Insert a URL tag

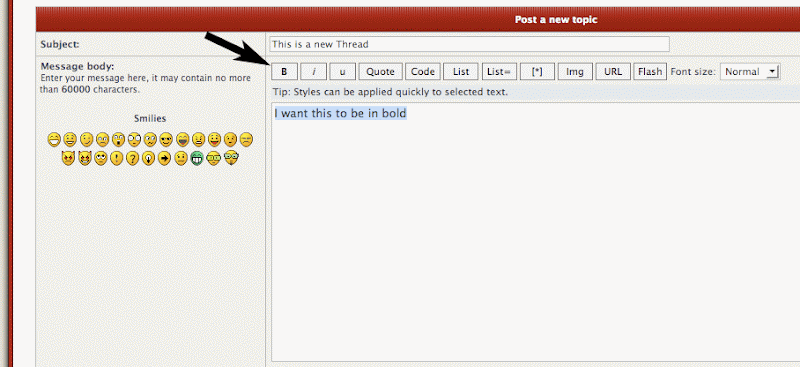pos(613,72)
